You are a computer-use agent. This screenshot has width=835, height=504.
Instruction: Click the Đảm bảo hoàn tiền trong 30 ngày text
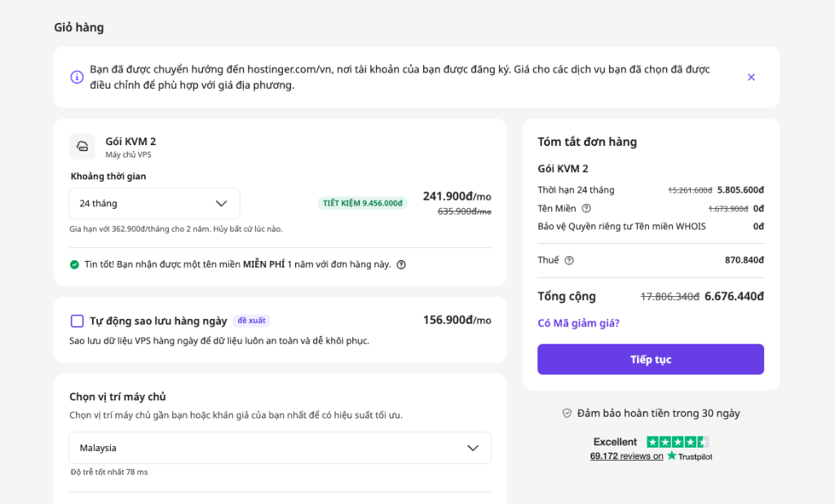658,413
